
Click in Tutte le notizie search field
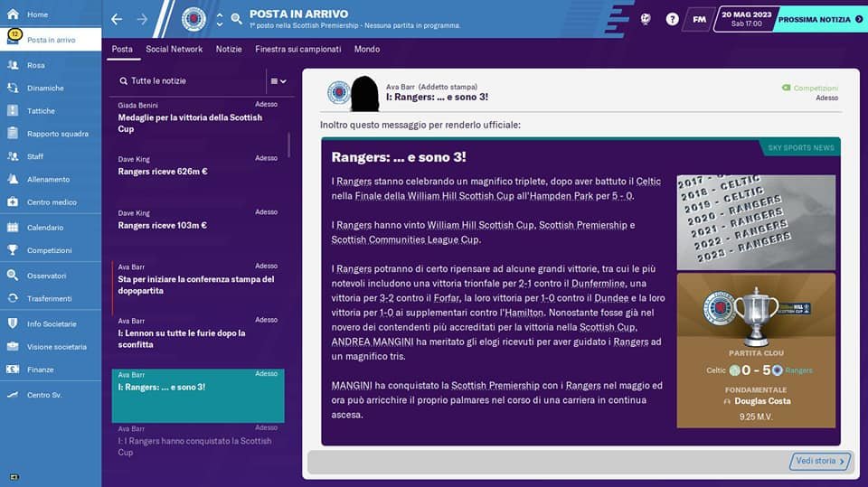click(188, 80)
